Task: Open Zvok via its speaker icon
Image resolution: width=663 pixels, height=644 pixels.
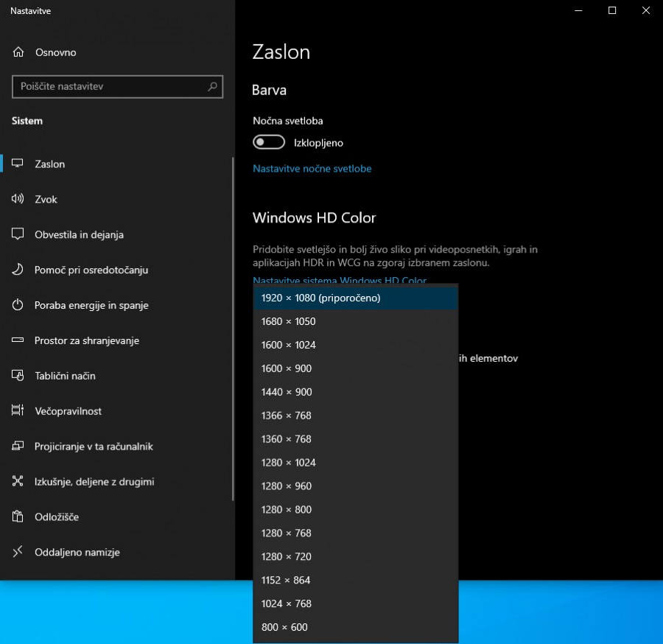Action: click(18, 199)
